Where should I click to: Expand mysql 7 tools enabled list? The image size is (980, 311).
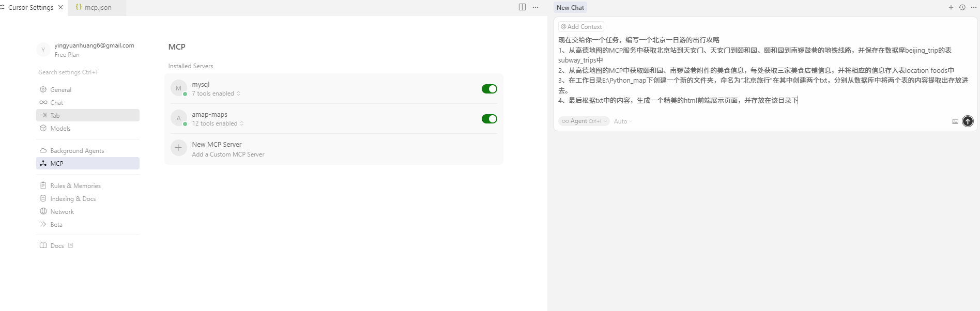tap(216, 94)
